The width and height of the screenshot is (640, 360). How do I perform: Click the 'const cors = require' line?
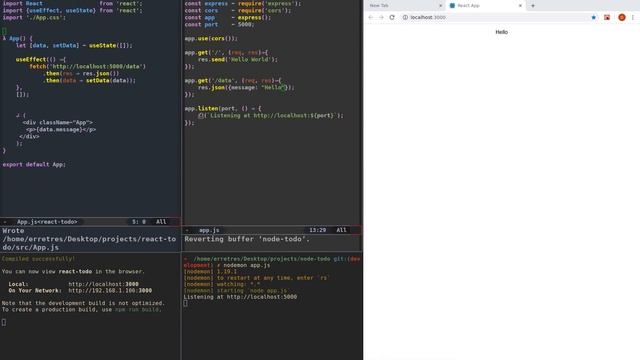(238, 11)
